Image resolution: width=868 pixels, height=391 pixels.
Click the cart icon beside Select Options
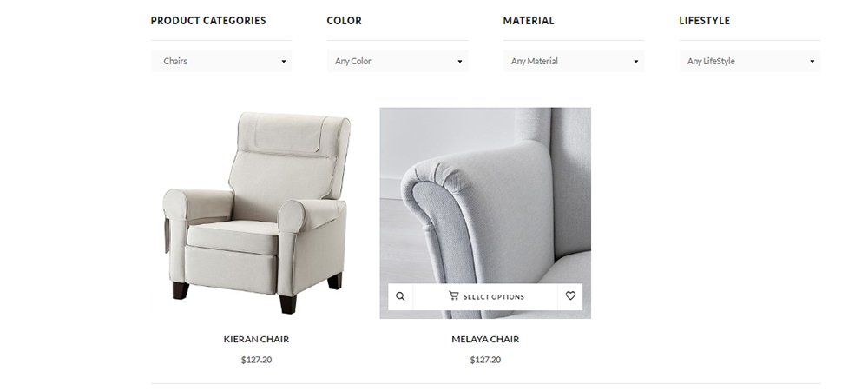click(453, 296)
